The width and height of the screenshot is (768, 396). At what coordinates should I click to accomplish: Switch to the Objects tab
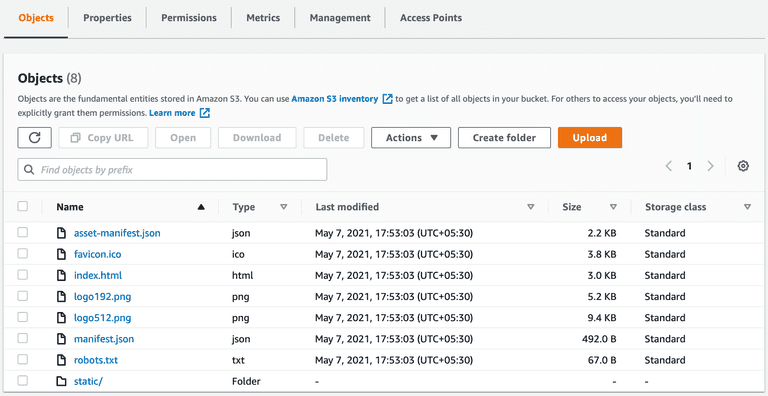pyautogui.click(x=36, y=18)
